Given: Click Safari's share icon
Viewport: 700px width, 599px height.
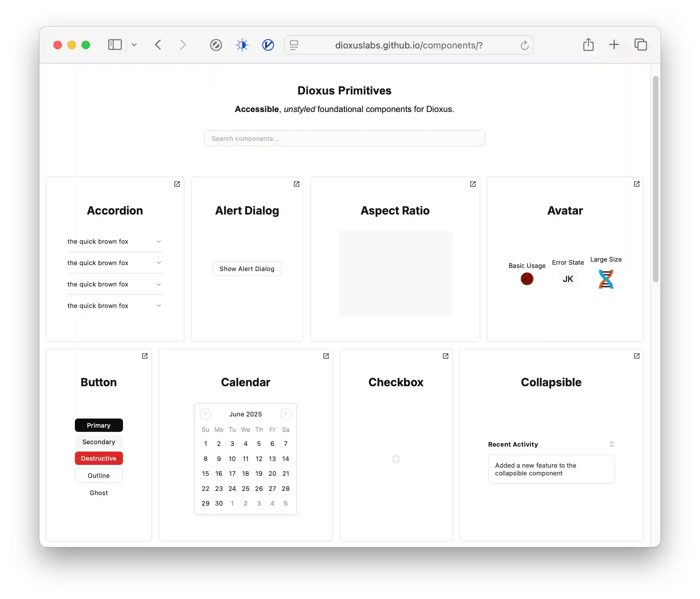Looking at the screenshot, I should [588, 45].
